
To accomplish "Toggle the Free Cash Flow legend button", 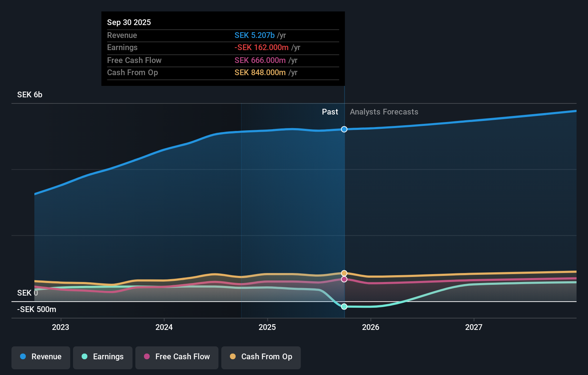I will [x=177, y=357].
